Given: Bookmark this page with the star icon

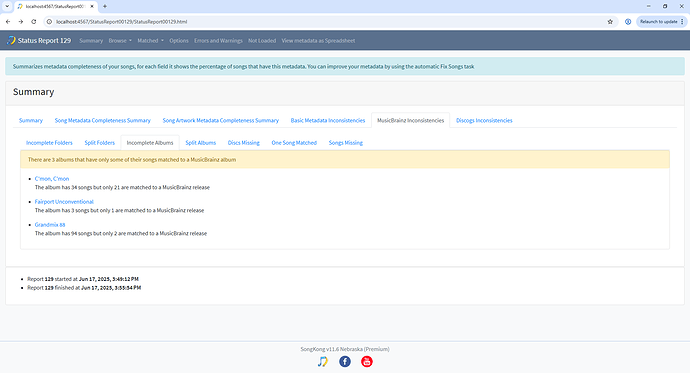Looking at the screenshot, I should [610, 22].
